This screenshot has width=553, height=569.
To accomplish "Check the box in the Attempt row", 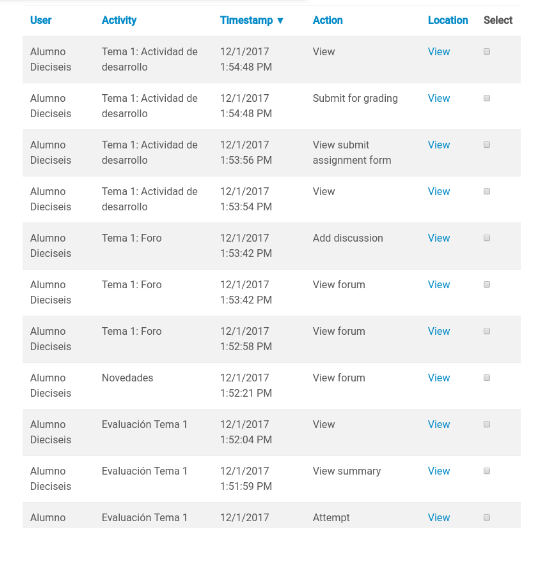I will point(487,517).
